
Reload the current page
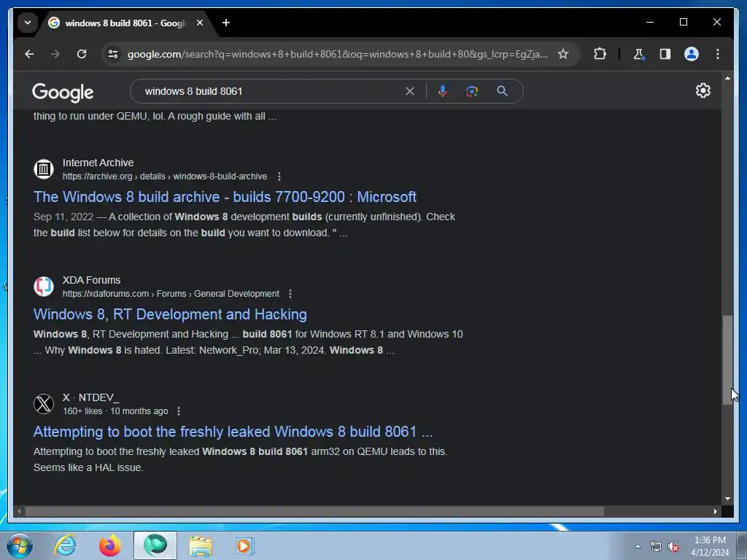click(x=82, y=54)
